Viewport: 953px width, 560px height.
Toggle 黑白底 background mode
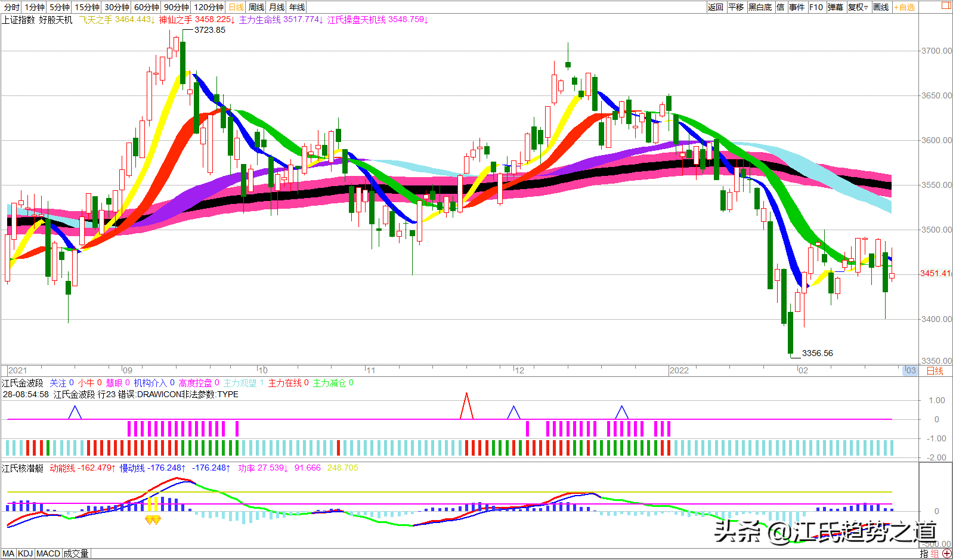[760, 7]
